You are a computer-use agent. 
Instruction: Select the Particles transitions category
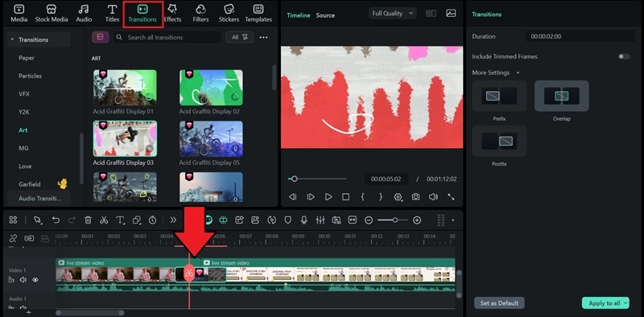pos(30,76)
